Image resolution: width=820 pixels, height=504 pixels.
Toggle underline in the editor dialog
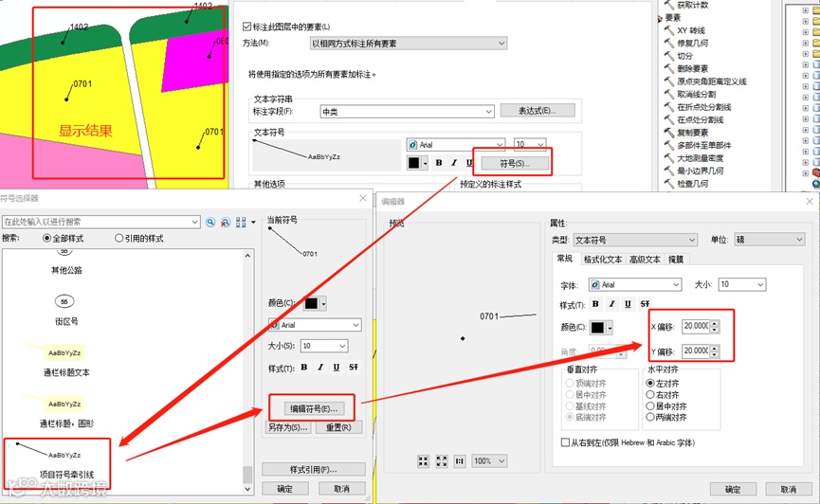coord(628,304)
